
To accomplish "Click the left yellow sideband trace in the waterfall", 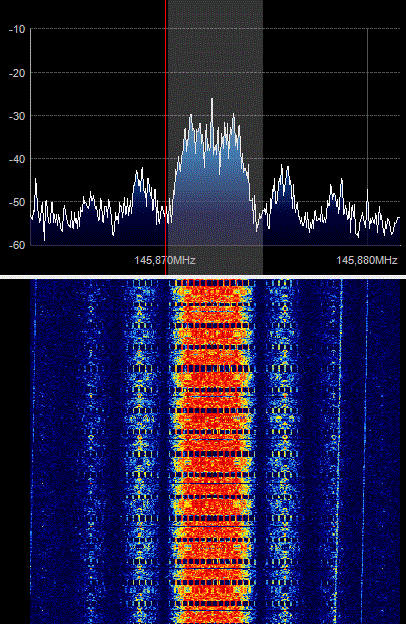I will 140,451.
